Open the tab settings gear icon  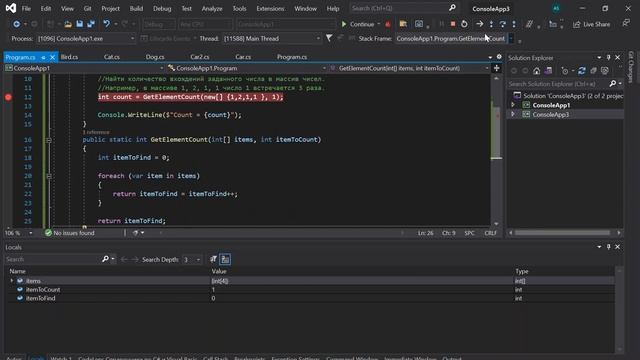click(499, 57)
